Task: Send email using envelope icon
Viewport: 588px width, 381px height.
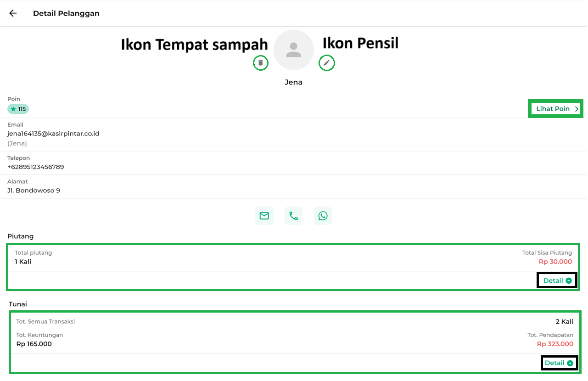Action: pos(264,216)
